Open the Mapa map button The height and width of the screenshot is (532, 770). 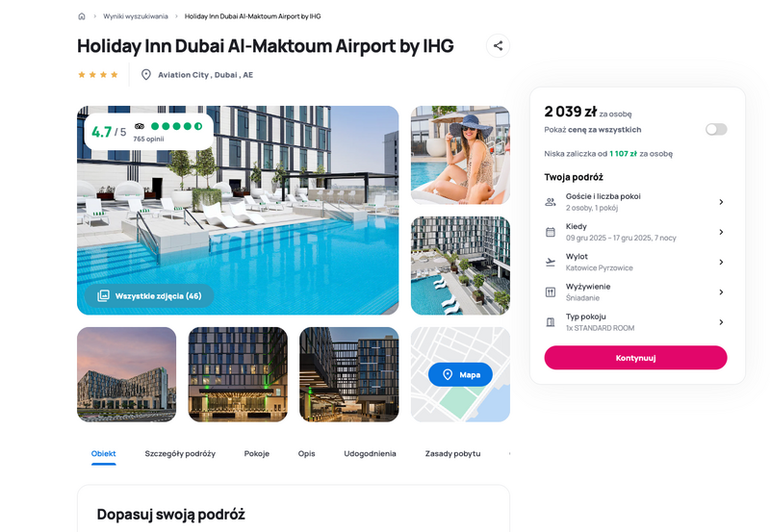460,374
